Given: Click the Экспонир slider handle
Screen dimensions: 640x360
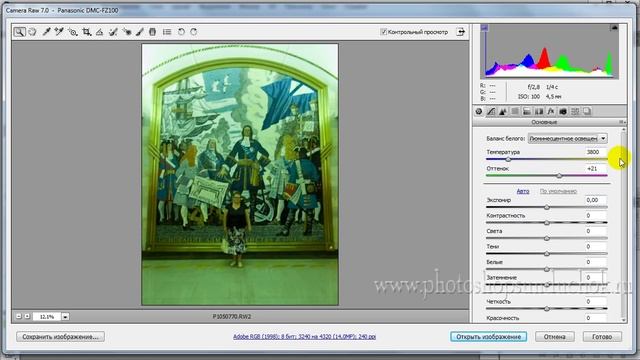Looking at the screenshot, I should click(547, 207).
